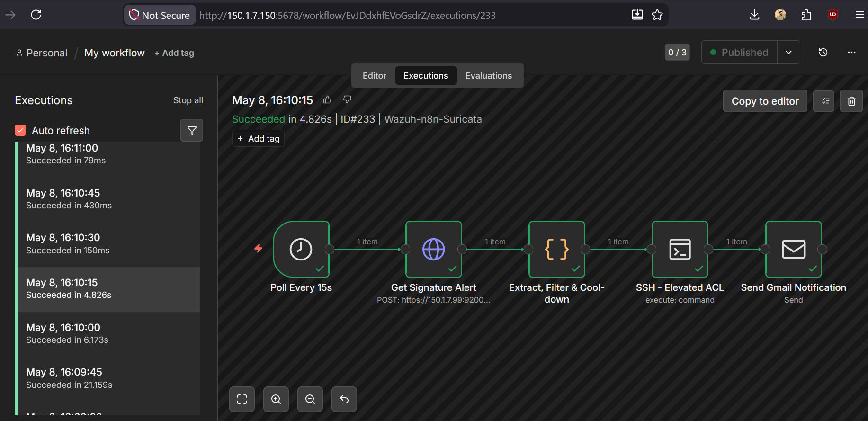Click Stop all executions
The width and height of the screenshot is (868, 421).
pos(188,100)
